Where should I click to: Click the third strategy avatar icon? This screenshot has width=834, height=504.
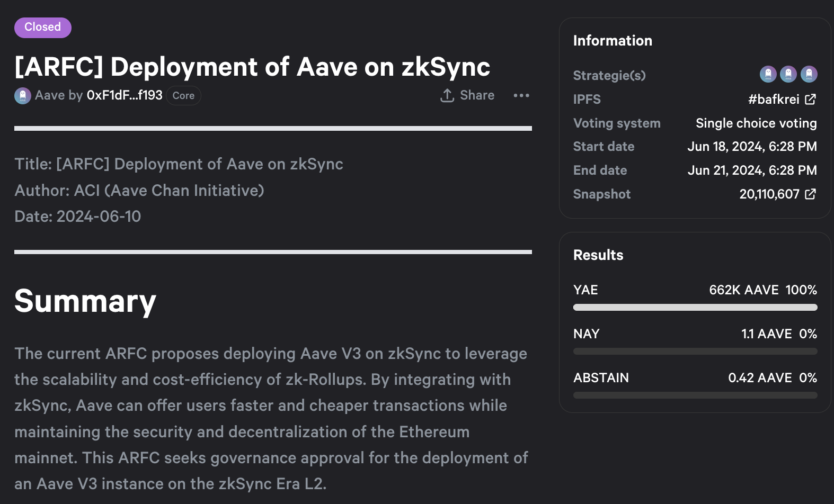pos(809,74)
